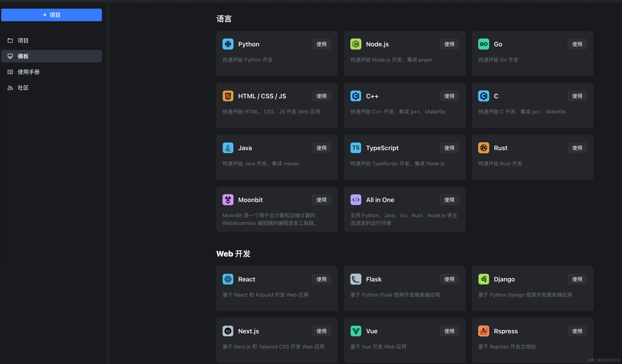Select the 模板 sidebar item
The width and height of the screenshot is (622, 364).
tap(51, 56)
